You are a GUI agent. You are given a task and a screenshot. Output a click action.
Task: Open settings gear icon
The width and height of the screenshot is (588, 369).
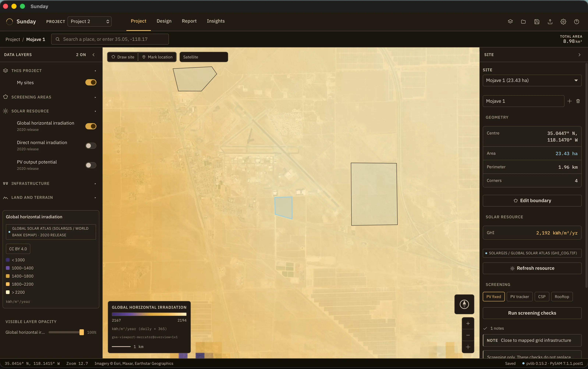[x=563, y=22]
